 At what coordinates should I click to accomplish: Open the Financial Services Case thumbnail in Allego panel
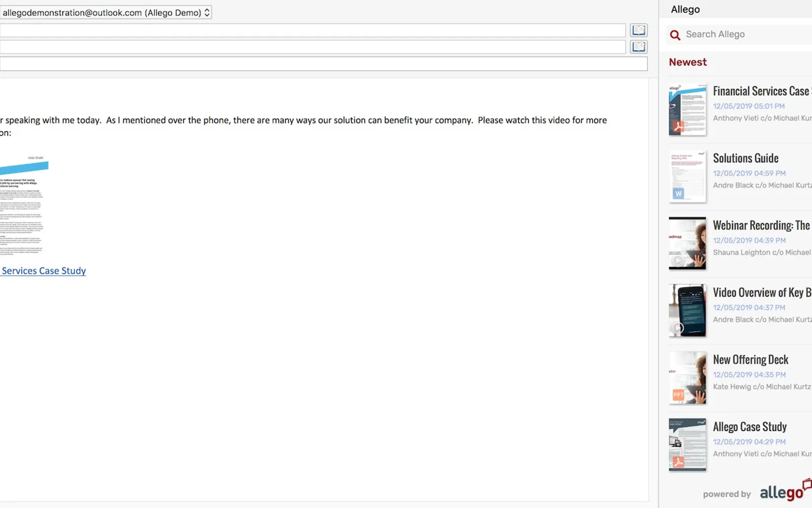click(688, 110)
